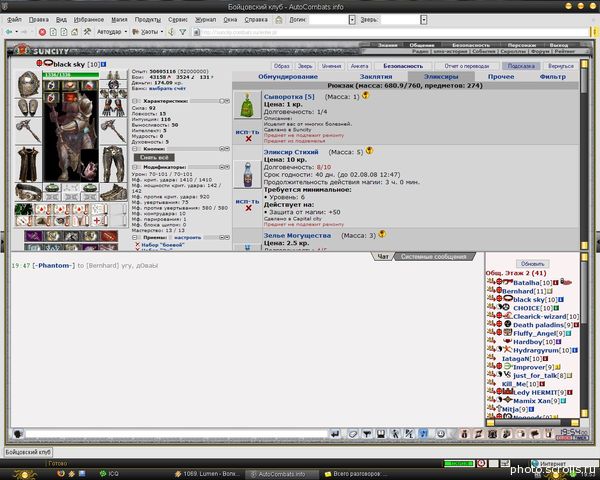The image size is (600, 480).
Task: Click the floppy disk save icon in chat bar
Action: (381, 434)
